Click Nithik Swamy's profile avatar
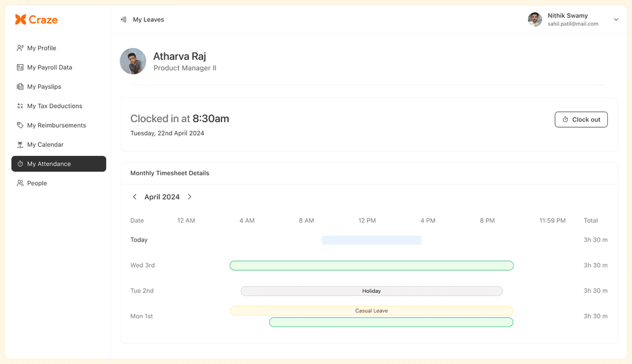Screen dimensions: 632x364 pyautogui.click(x=535, y=19)
